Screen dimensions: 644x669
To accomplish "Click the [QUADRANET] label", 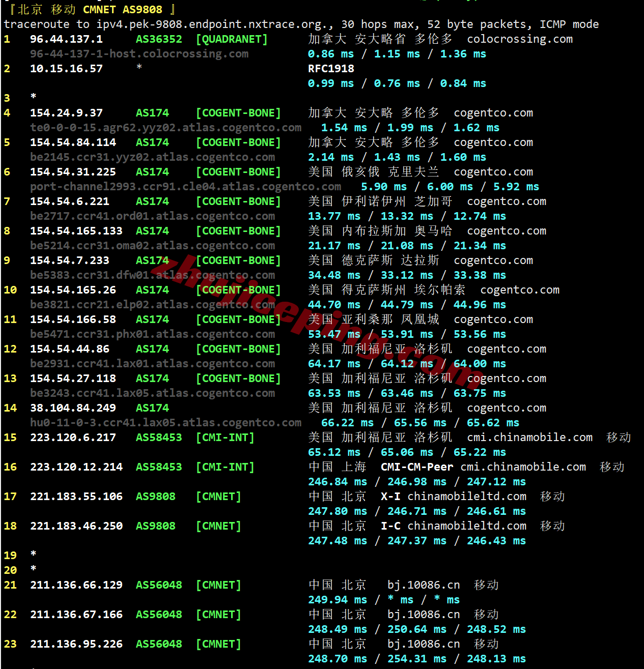I will pos(232,39).
